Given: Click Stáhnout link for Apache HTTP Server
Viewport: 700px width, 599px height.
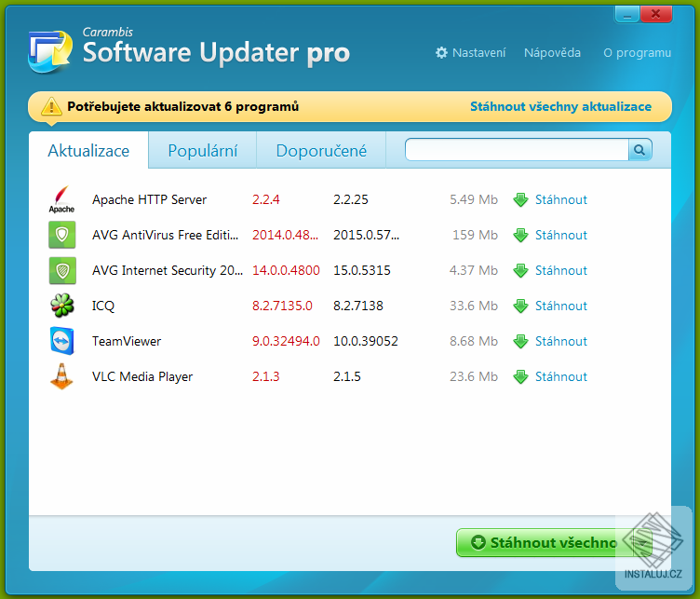Looking at the screenshot, I should 561,199.
